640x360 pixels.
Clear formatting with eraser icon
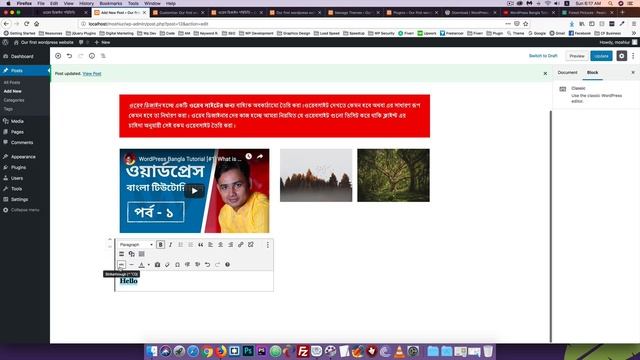pos(167,264)
